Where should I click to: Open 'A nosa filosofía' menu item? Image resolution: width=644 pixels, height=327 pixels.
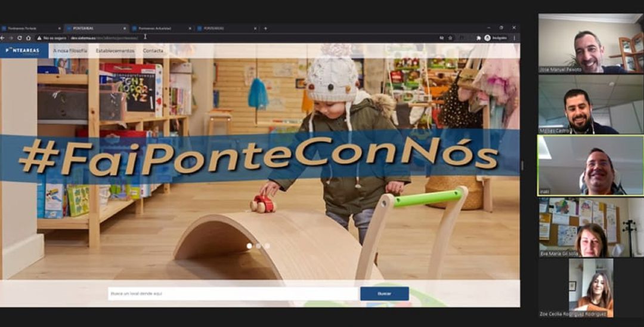click(70, 51)
